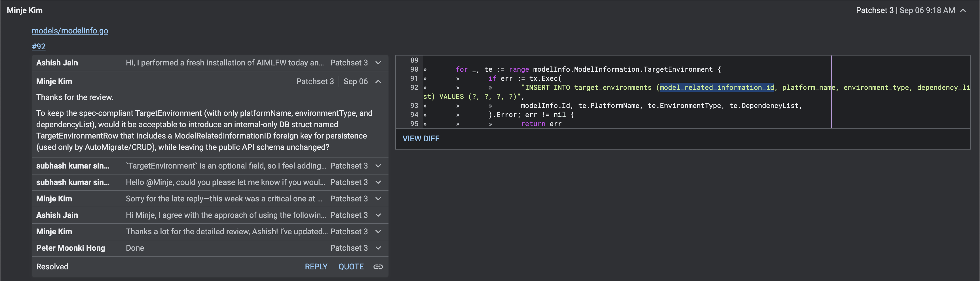Click the highlighted "model_related_information_id" token

click(717, 88)
